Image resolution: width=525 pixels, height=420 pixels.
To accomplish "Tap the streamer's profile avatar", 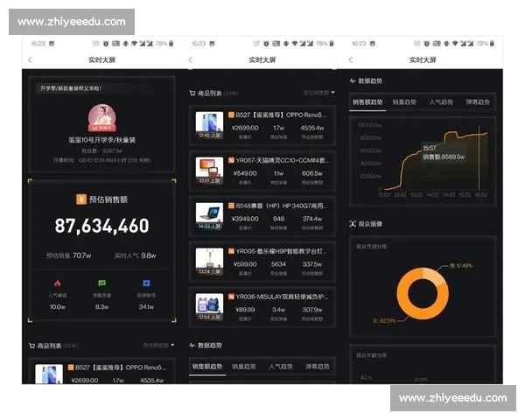I will [x=101, y=117].
